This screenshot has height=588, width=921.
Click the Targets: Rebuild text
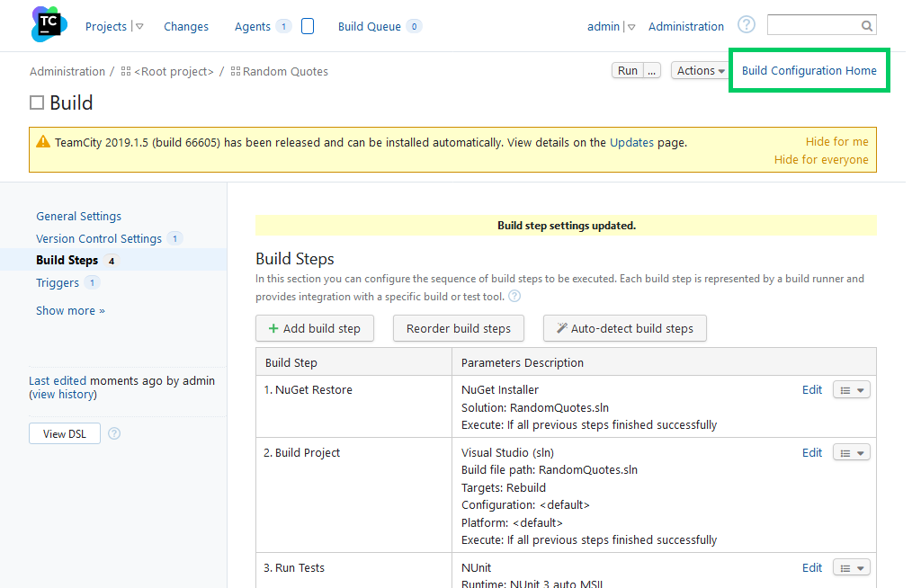pos(504,487)
